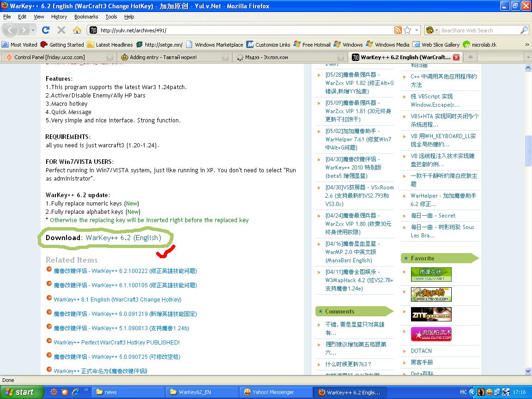This screenshot has width=532, height=399.
Task: Open the Windows bookmark in bookmarks toolbar
Action: click(x=349, y=44)
